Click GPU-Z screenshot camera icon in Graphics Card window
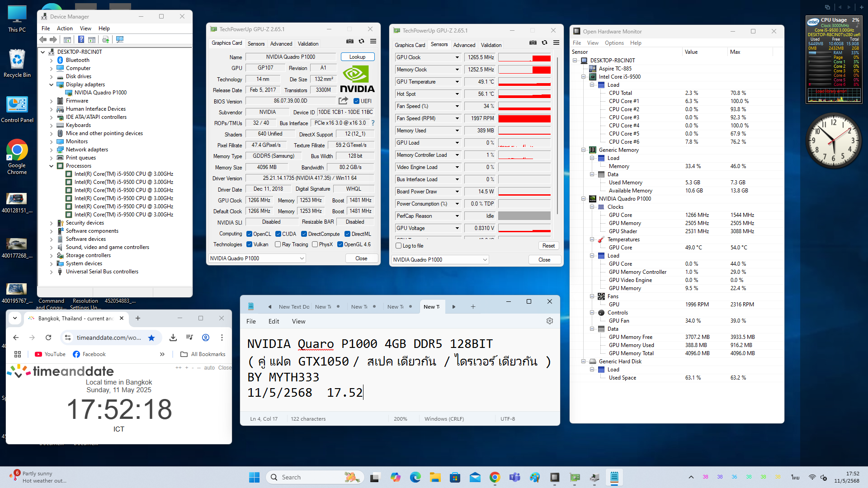868x488 pixels. click(x=350, y=41)
